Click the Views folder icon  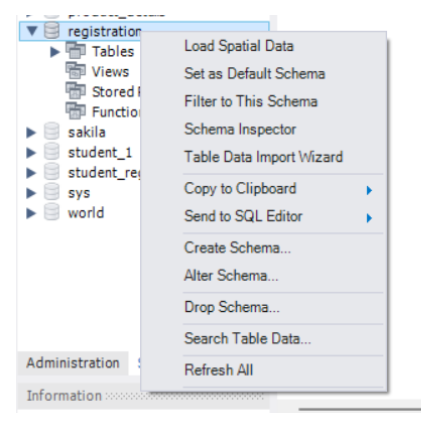pos(76,71)
